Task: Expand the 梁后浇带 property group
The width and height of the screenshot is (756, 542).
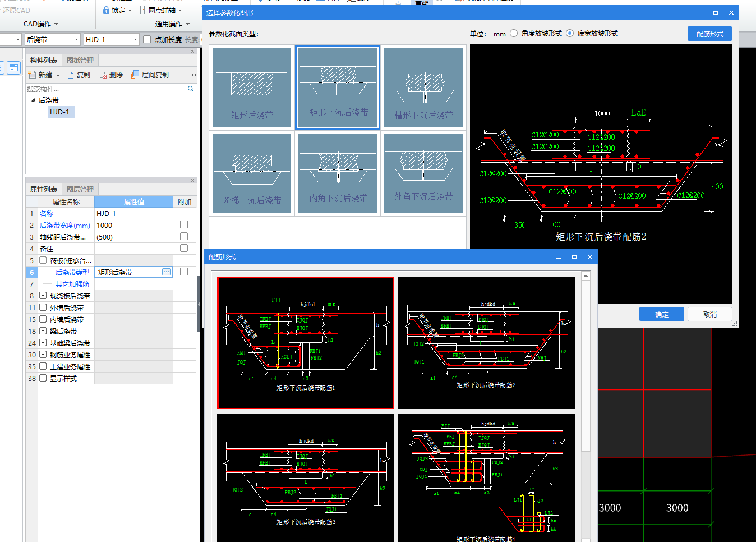Action: pyautogui.click(x=43, y=331)
